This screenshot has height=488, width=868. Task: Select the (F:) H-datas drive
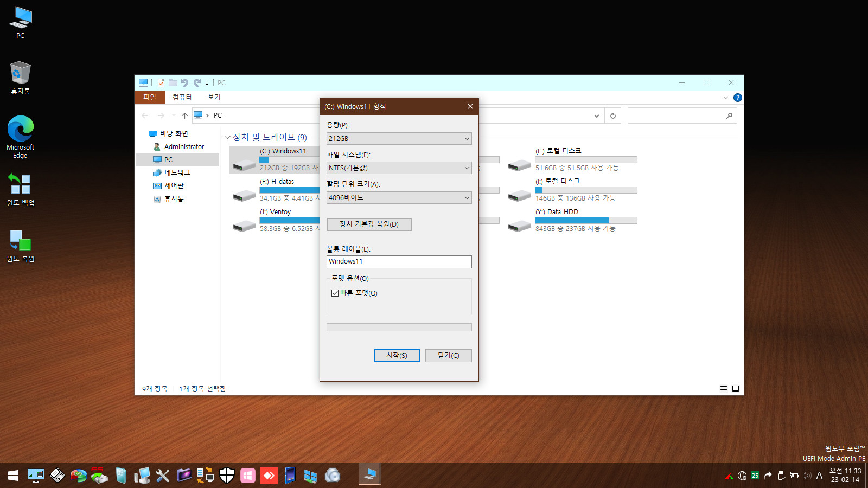pyautogui.click(x=275, y=190)
